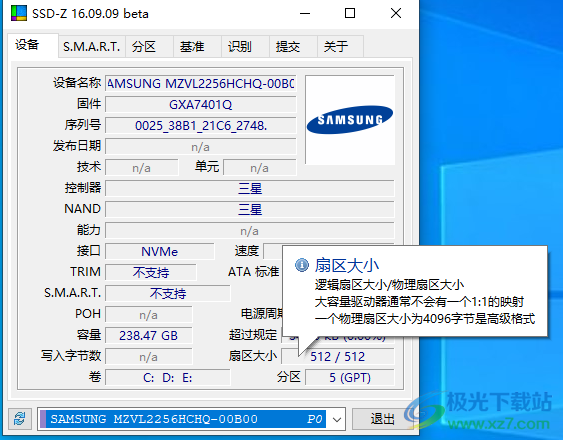
Task: Click the 发布日期 n/a field
Action: click(201, 147)
